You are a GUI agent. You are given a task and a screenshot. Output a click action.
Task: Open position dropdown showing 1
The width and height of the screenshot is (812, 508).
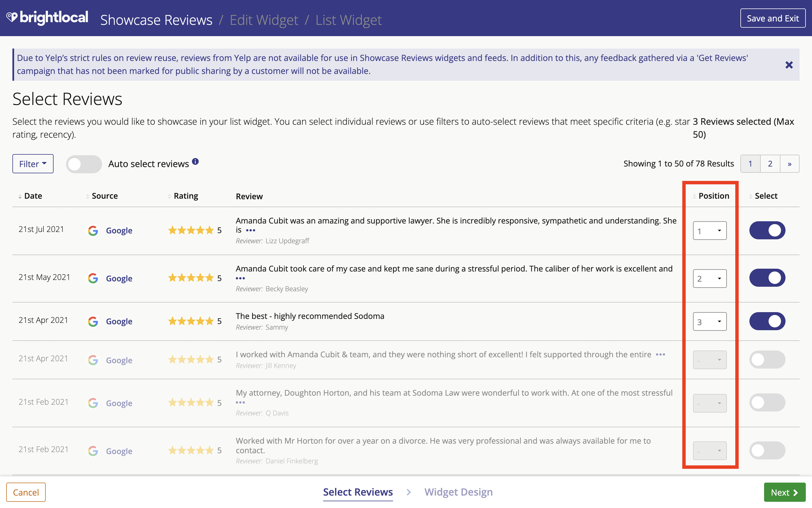710,231
